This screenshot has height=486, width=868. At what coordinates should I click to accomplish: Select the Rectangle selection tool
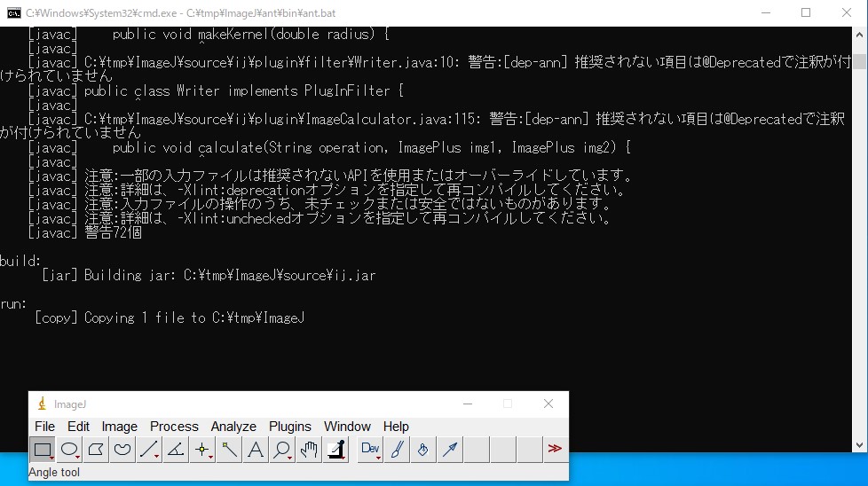[x=42, y=449]
